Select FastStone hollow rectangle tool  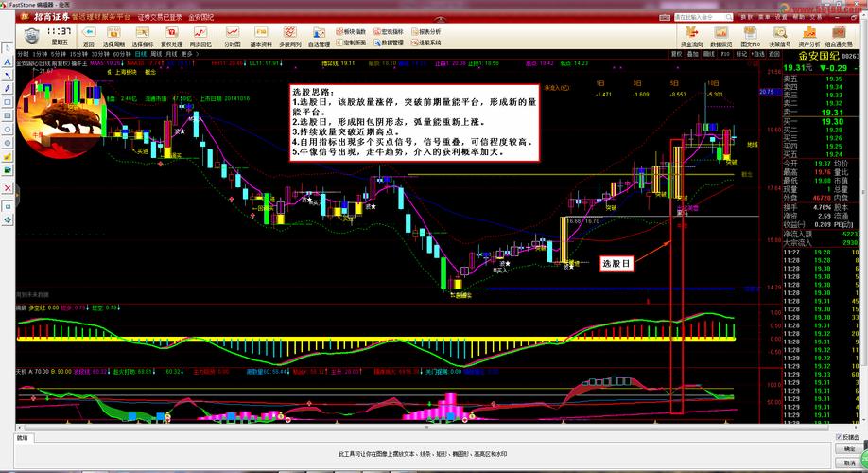(8, 102)
